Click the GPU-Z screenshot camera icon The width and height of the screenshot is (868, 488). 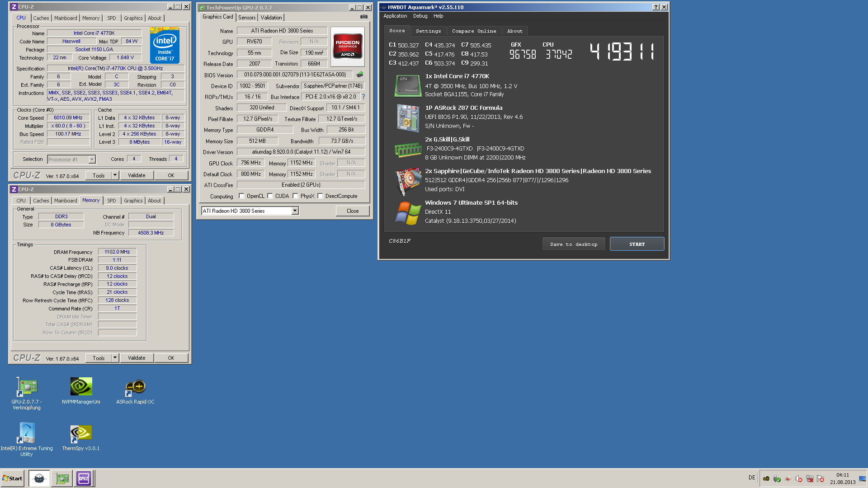click(x=364, y=17)
